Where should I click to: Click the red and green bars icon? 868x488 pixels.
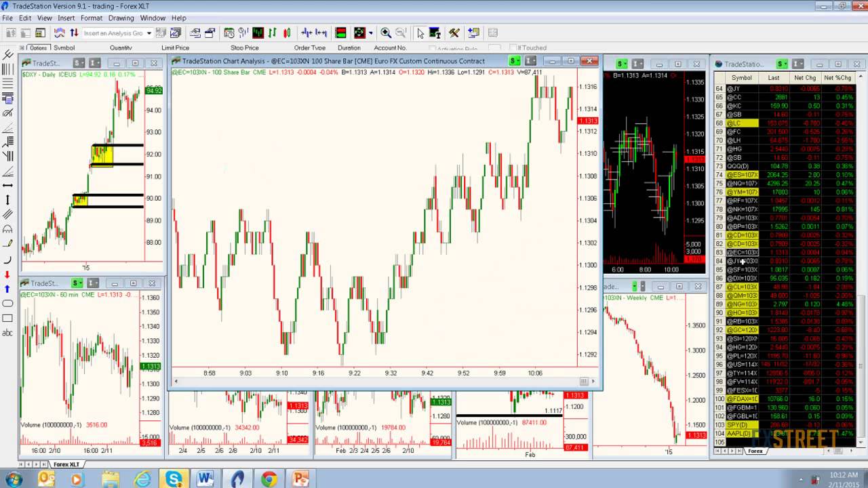click(341, 33)
